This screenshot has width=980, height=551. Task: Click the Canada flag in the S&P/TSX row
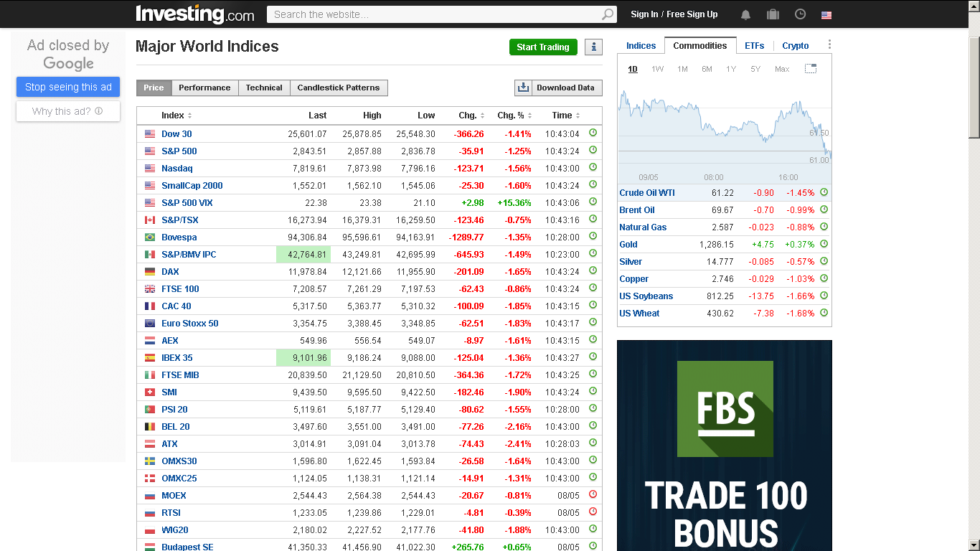click(150, 220)
